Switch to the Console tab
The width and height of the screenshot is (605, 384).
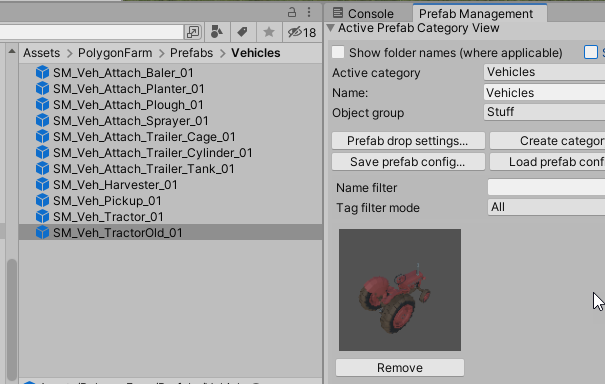[x=363, y=14]
